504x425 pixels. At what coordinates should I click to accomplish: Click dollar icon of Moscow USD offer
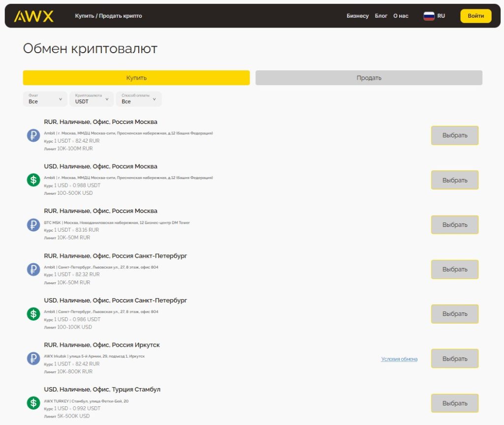pos(33,180)
